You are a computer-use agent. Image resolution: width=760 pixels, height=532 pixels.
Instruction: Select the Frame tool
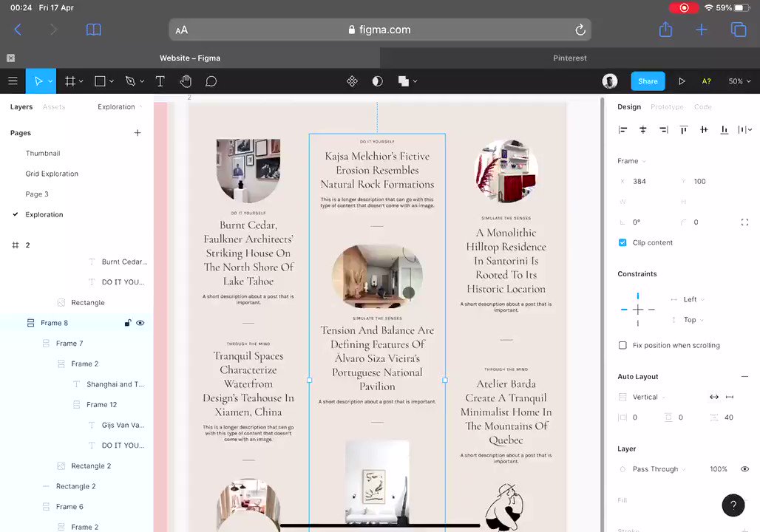(x=70, y=81)
